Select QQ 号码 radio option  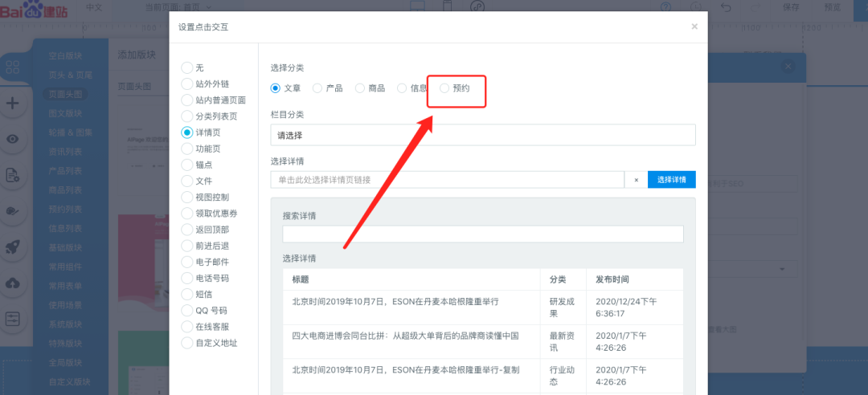coord(187,311)
